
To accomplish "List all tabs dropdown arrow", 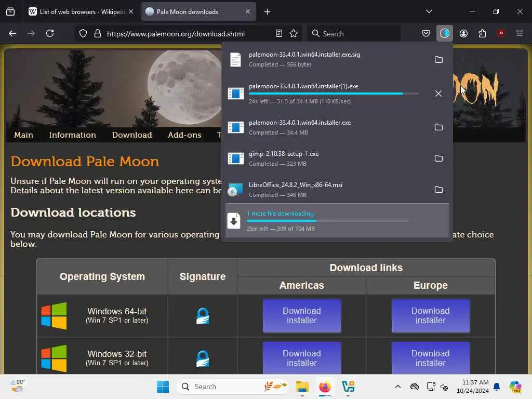I will 429,11.
